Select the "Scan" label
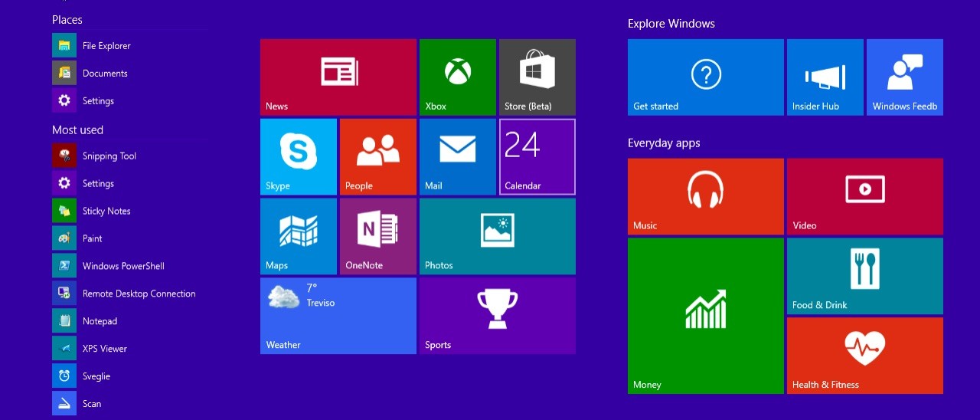The width and height of the screenshot is (980, 420). click(92, 404)
